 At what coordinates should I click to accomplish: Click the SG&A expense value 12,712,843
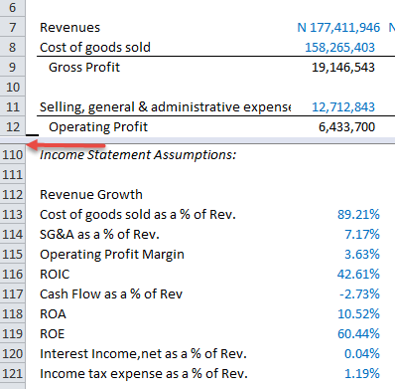(x=343, y=107)
